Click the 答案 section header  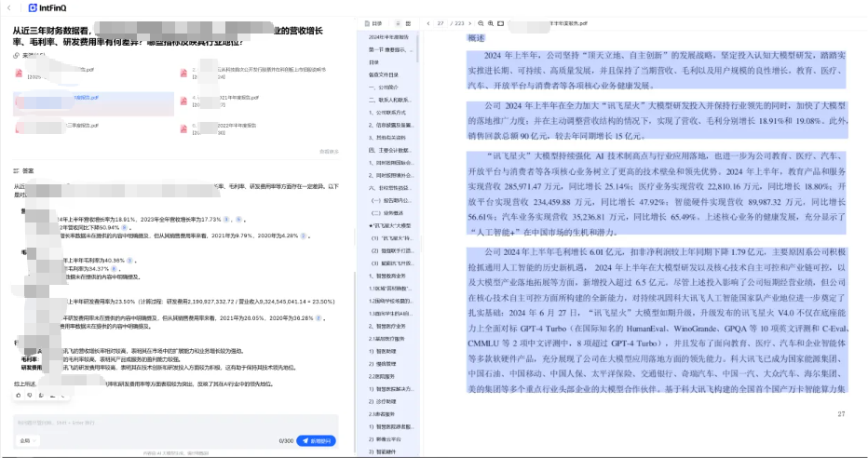coord(24,171)
